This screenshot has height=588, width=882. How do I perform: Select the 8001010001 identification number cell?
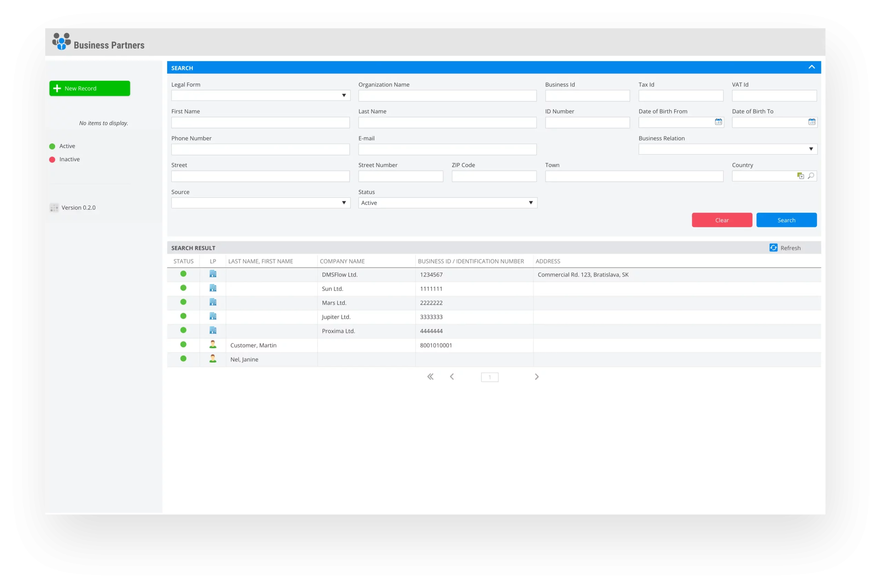[x=474, y=345]
